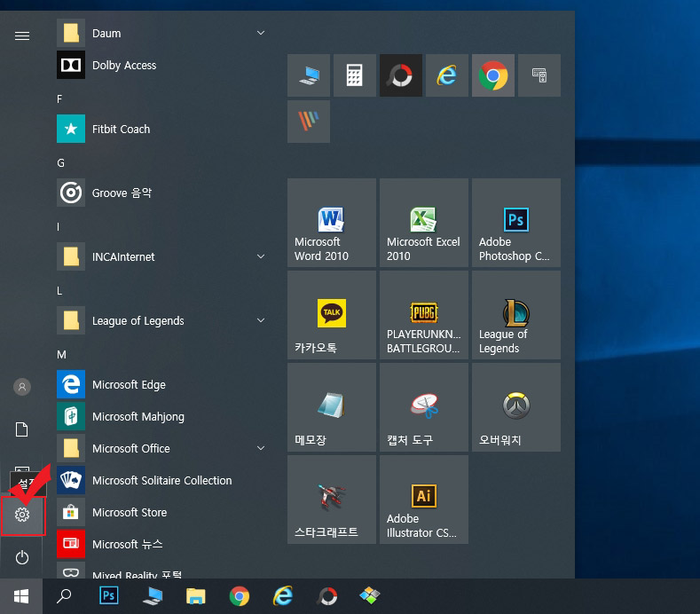The height and width of the screenshot is (614, 700).
Task: Open the black circular-icon small tile
Action: pos(401,75)
